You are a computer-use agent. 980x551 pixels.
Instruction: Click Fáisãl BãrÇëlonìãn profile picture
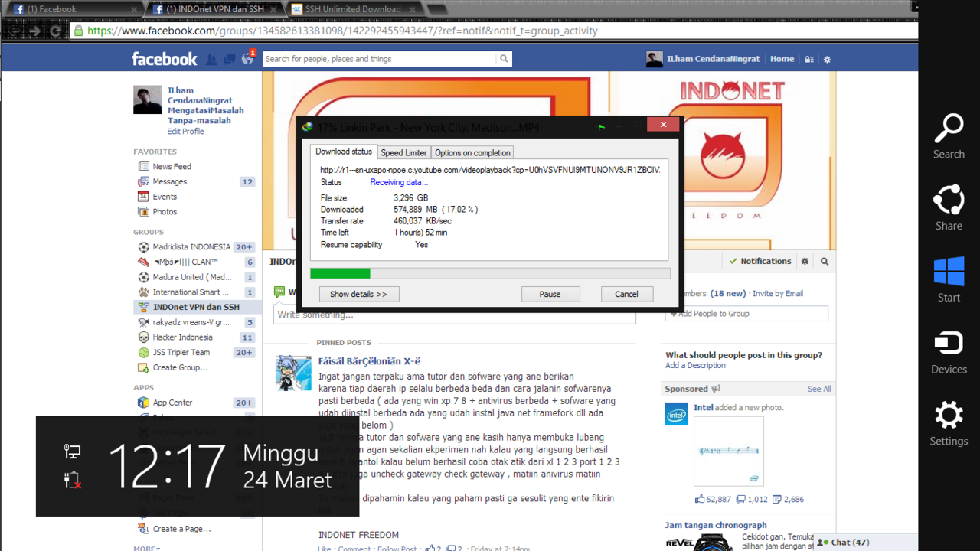tap(293, 373)
